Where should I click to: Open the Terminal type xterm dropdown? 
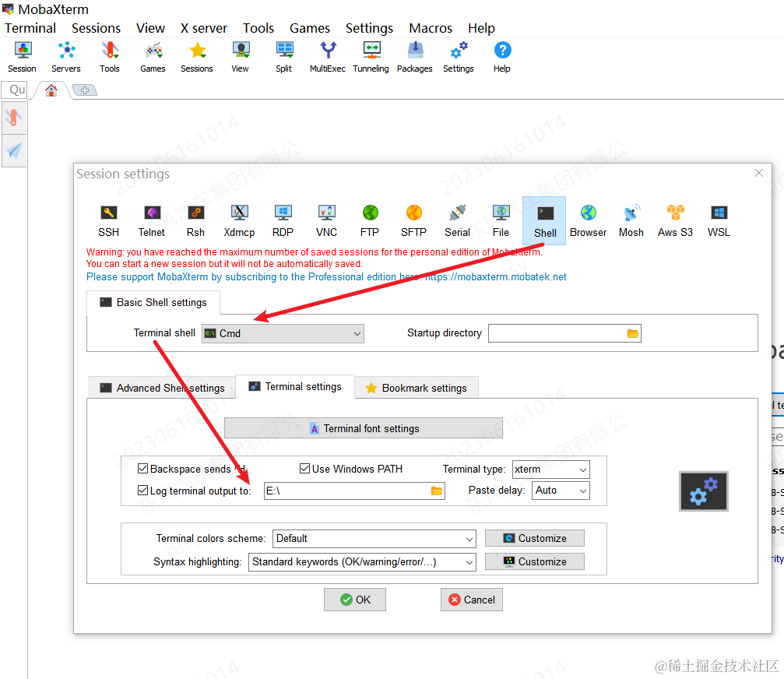tap(551, 470)
